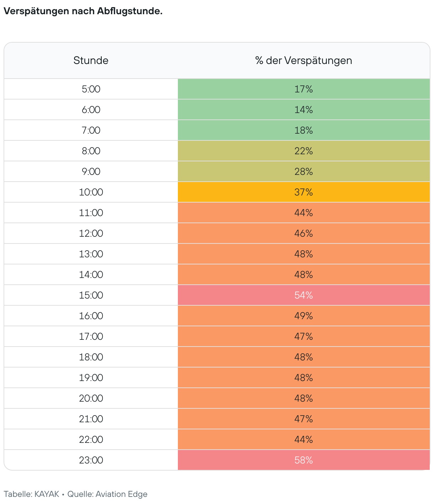Select the 23:00 hour row

[x=217, y=460]
